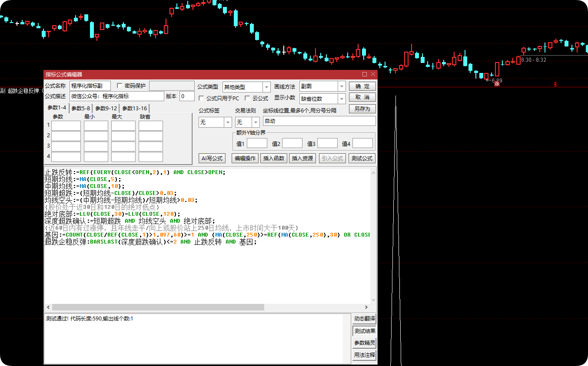This screenshot has height=366, width=588.
Task: Open the 交易法则 dropdown
Action: 247,122
